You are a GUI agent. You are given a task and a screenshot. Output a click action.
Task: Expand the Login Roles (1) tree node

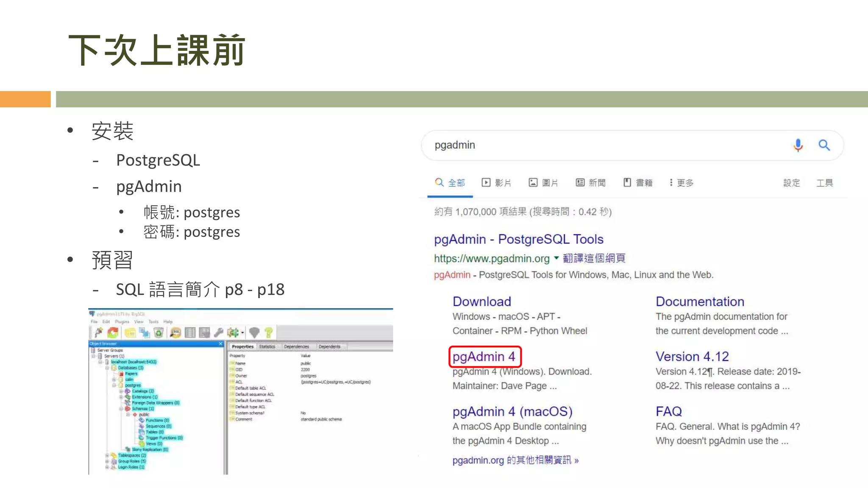point(107,467)
